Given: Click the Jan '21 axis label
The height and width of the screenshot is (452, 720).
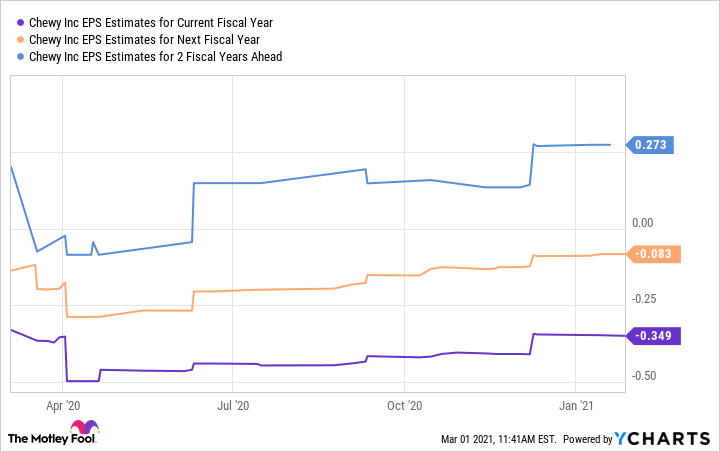Looking at the screenshot, I should click(x=575, y=406).
